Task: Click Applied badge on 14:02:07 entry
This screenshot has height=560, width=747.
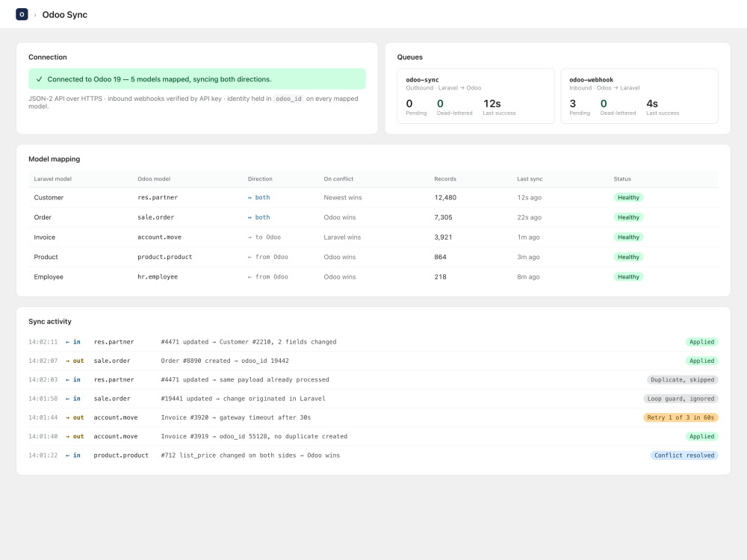Action: pos(701,361)
